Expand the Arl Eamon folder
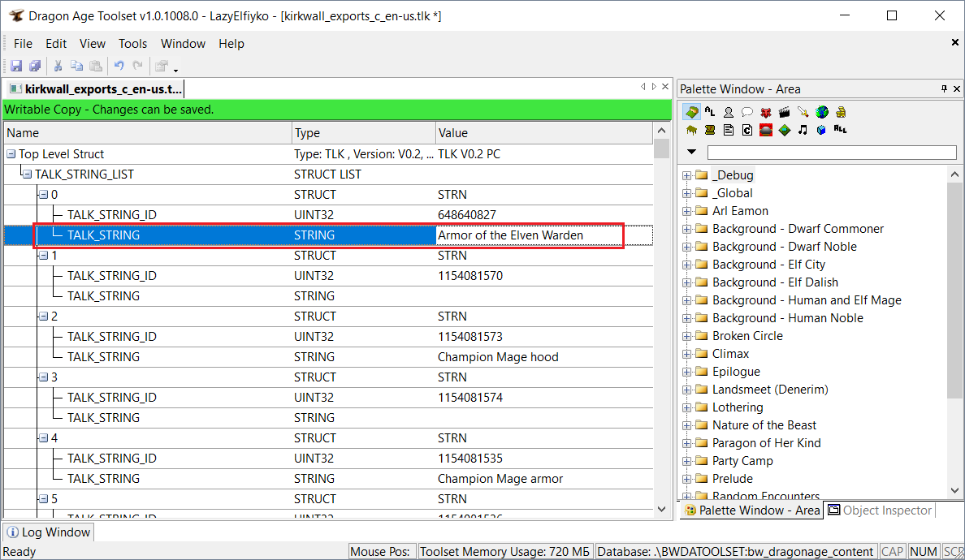 pos(687,212)
